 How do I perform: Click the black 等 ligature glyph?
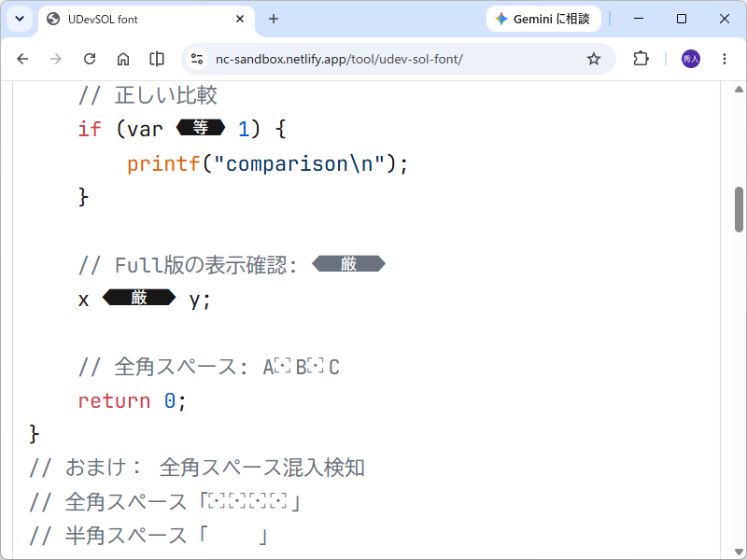pyautogui.click(x=201, y=128)
